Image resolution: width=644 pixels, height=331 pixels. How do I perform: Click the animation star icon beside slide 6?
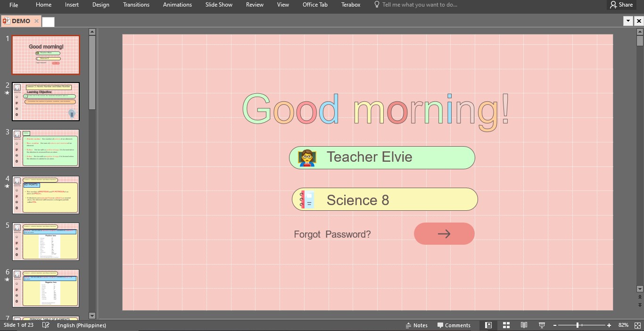7,280
